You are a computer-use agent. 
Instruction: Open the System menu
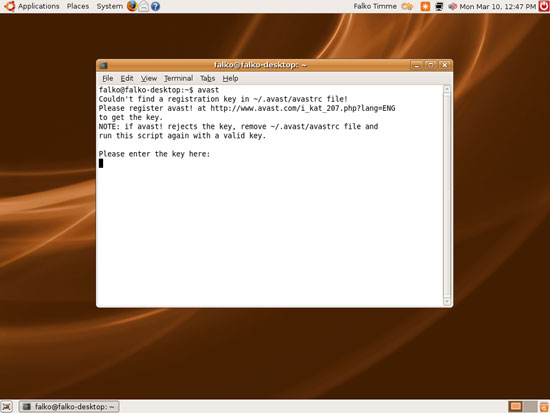[109, 6]
